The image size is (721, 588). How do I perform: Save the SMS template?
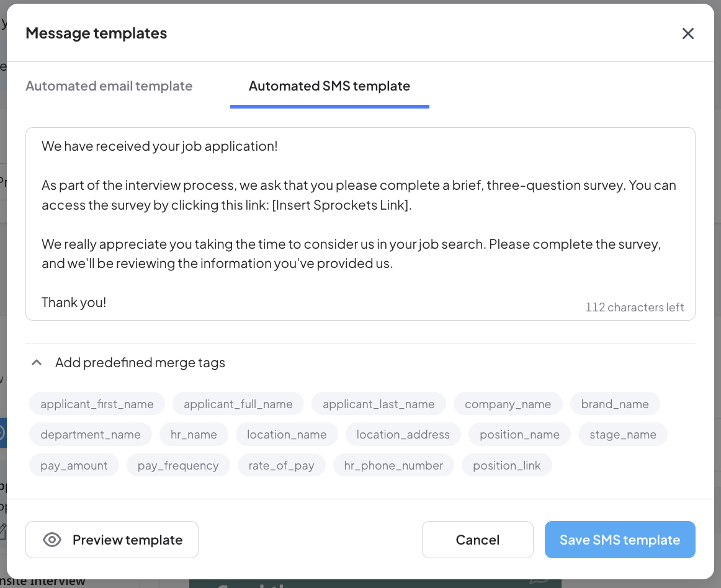[619, 540]
